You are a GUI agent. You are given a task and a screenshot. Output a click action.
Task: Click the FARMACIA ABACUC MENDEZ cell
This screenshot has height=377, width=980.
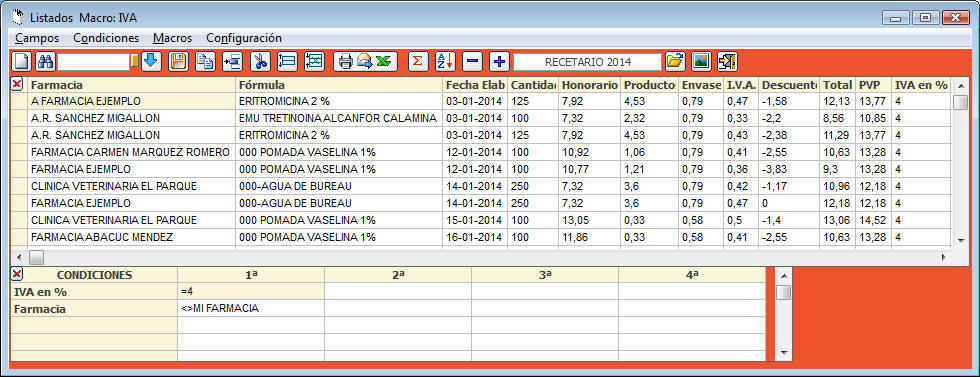pos(131,237)
